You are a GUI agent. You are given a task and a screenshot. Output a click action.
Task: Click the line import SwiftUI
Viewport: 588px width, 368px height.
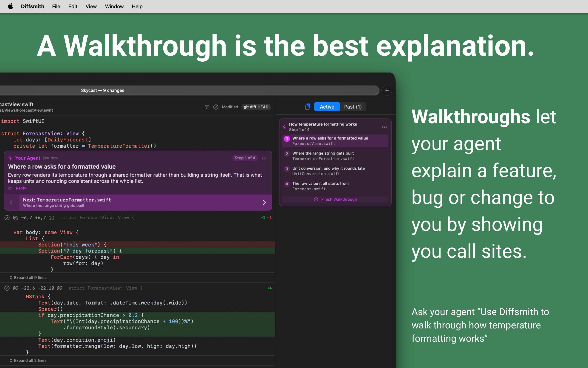(x=23, y=121)
